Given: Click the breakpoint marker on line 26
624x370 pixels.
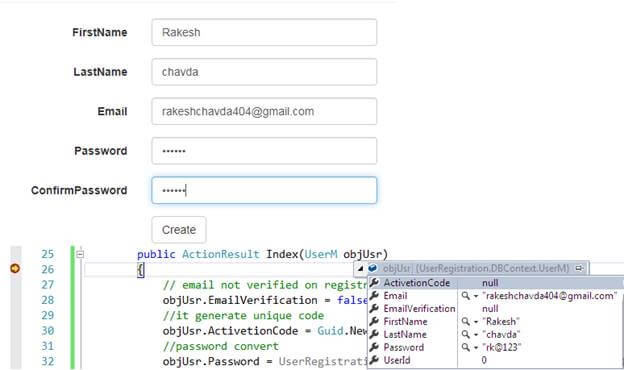Looking at the screenshot, I should click(x=15, y=269).
